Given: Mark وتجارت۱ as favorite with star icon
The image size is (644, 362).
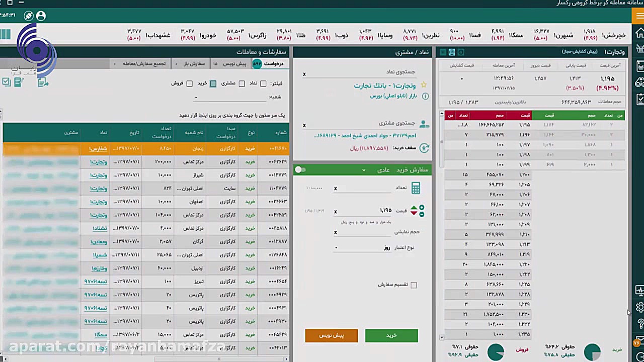Looking at the screenshot, I should 424,85.
